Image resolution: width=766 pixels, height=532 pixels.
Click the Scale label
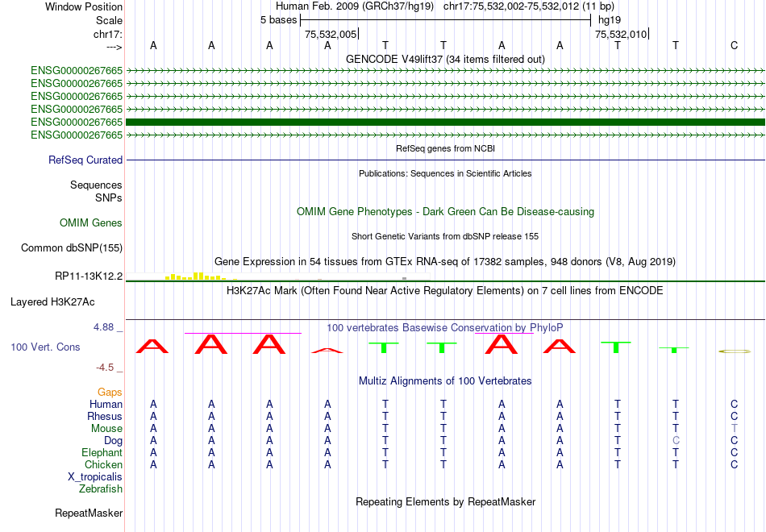click(109, 20)
